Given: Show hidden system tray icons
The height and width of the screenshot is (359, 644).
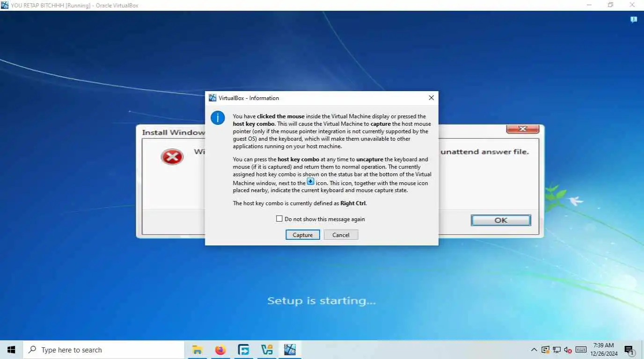Looking at the screenshot, I should click(534, 350).
